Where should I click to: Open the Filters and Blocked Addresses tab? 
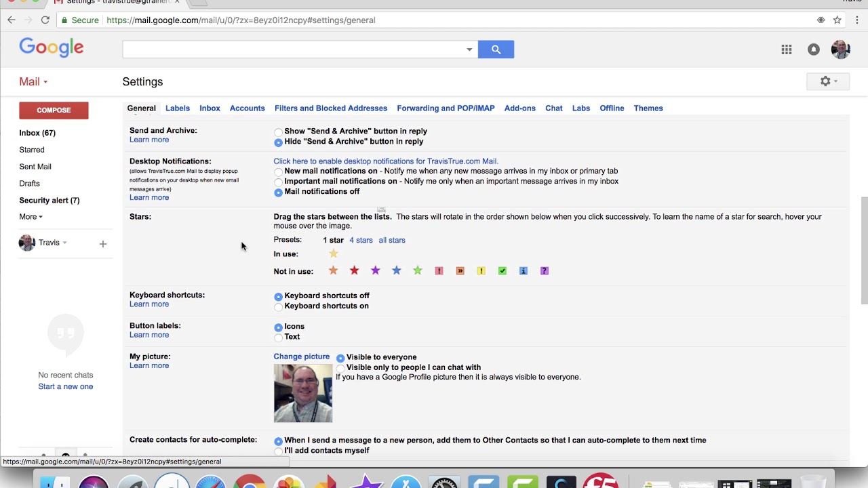(330, 108)
